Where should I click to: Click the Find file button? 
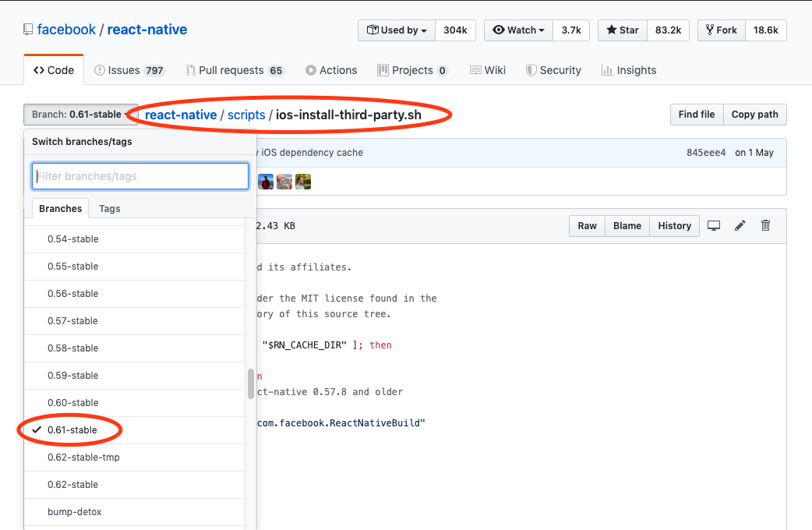(697, 115)
